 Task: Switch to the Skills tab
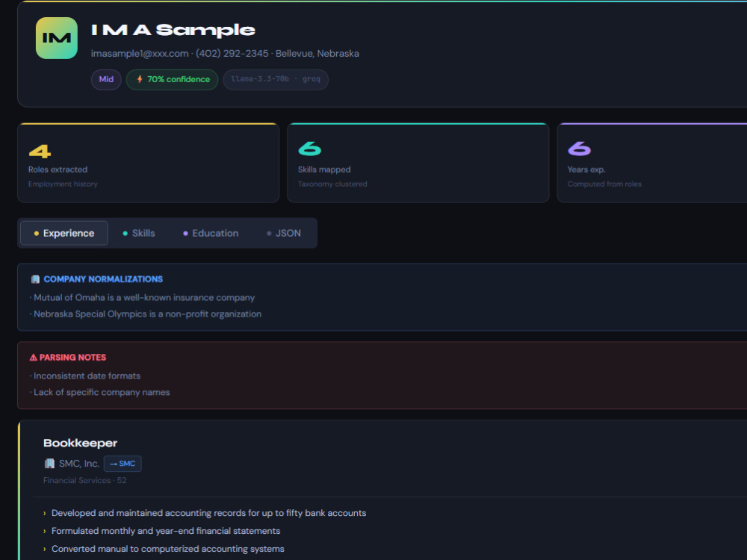139,233
